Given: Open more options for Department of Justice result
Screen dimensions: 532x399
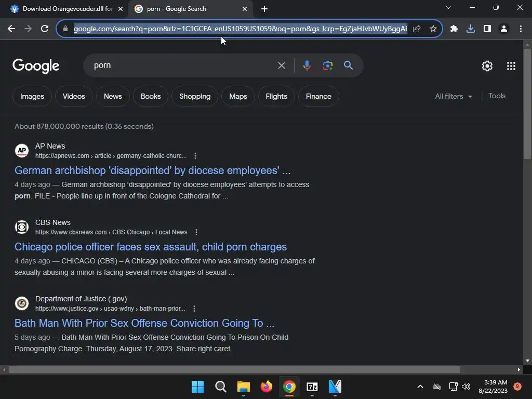Looking at the screenshot, I should (x=194, y=309).
